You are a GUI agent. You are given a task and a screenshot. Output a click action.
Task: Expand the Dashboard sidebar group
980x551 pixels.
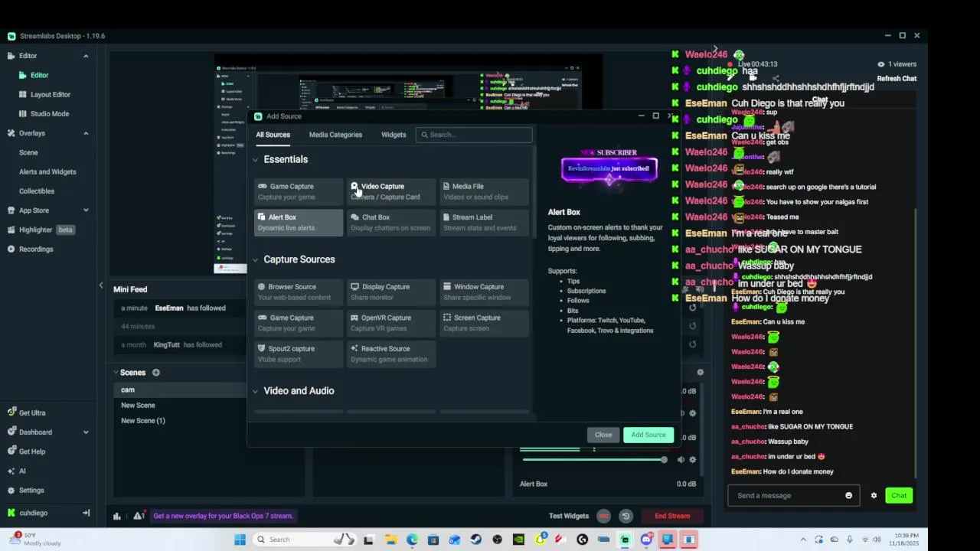[86, 432]
